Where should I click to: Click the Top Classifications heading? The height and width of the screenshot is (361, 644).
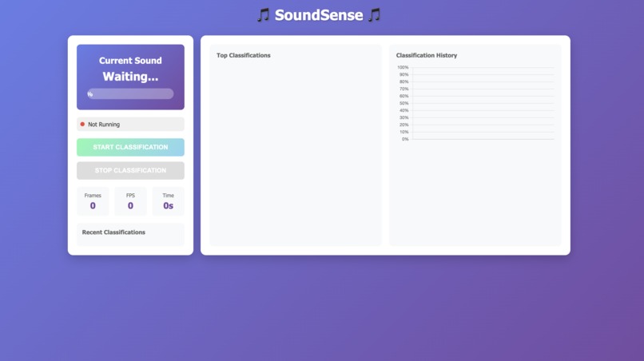point(244,55)
